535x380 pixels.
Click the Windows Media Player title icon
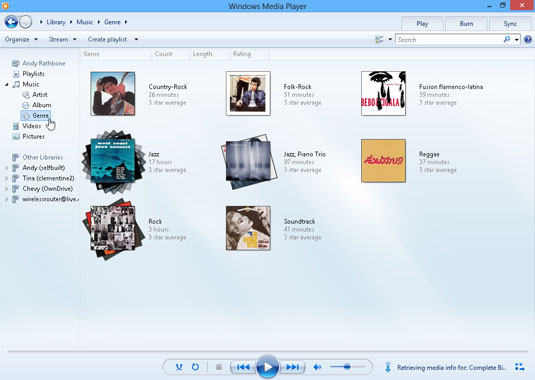(5, 6)
